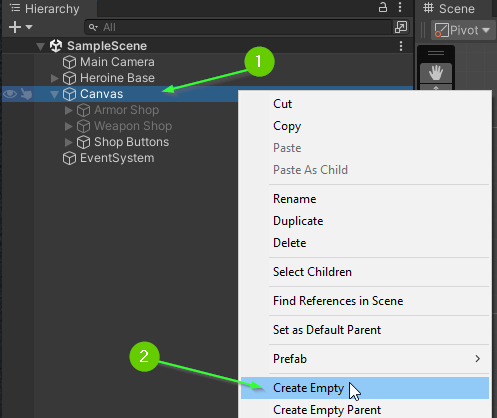The width and height of the screenshot is (497, 418).
Task: Select the EventSystem object
Action: click(x=117, y=158)
